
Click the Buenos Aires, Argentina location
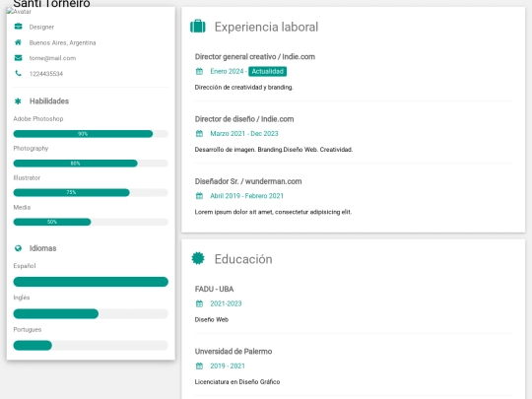[x=62, y=42]
